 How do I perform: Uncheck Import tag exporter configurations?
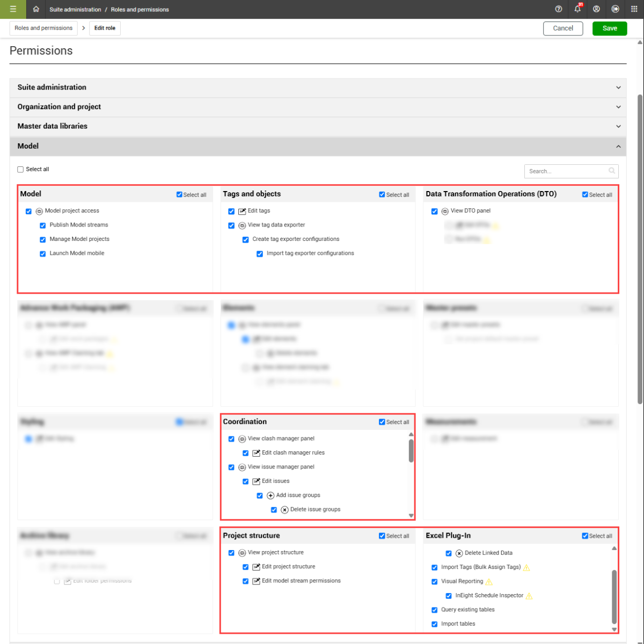[260, 254]
